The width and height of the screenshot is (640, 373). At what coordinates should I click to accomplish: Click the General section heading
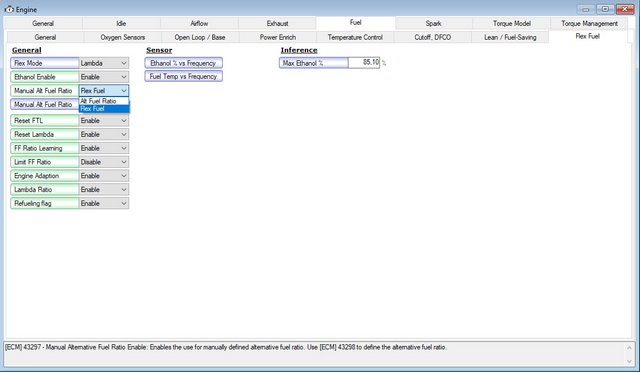(x=27, y=50)
